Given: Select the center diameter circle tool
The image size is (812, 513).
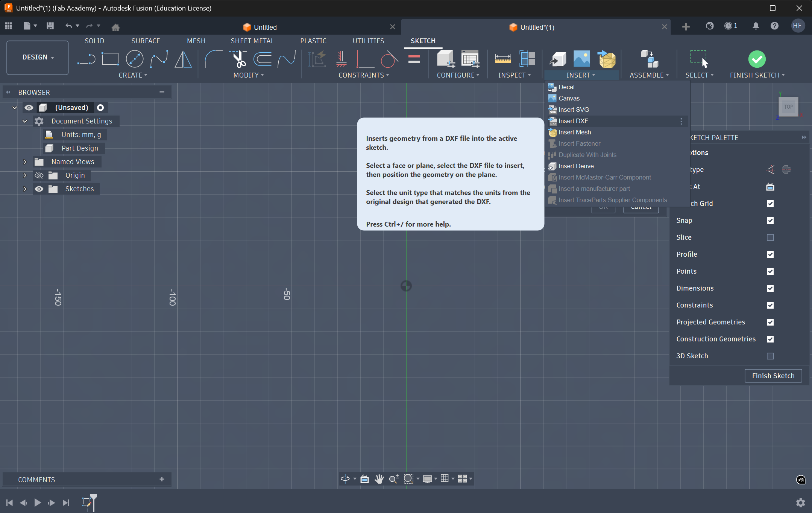Looking at the screenshot, I should (134, 59).
